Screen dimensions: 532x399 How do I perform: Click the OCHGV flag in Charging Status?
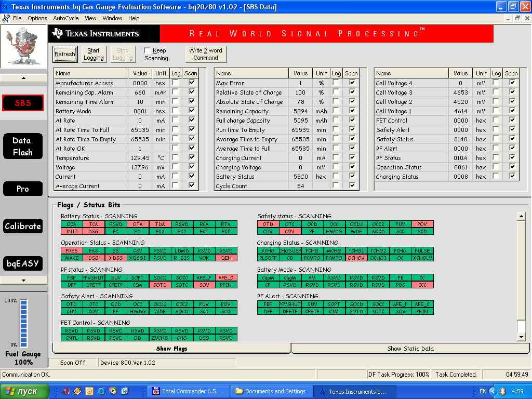point(356,258)
